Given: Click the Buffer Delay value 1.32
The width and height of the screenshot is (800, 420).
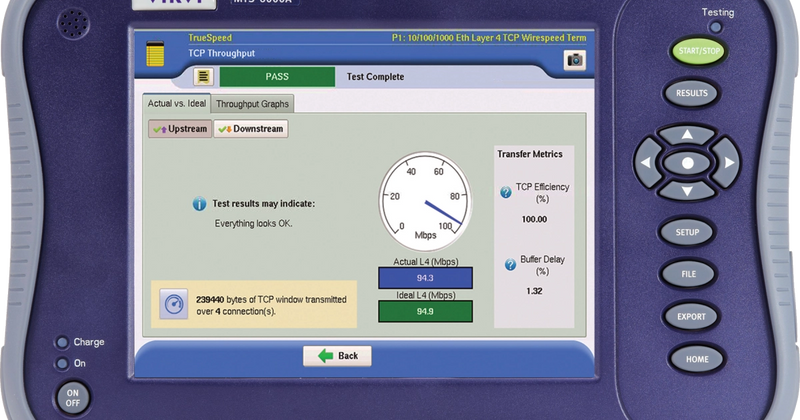Looking at the screenshot, I should coord(534,291).
